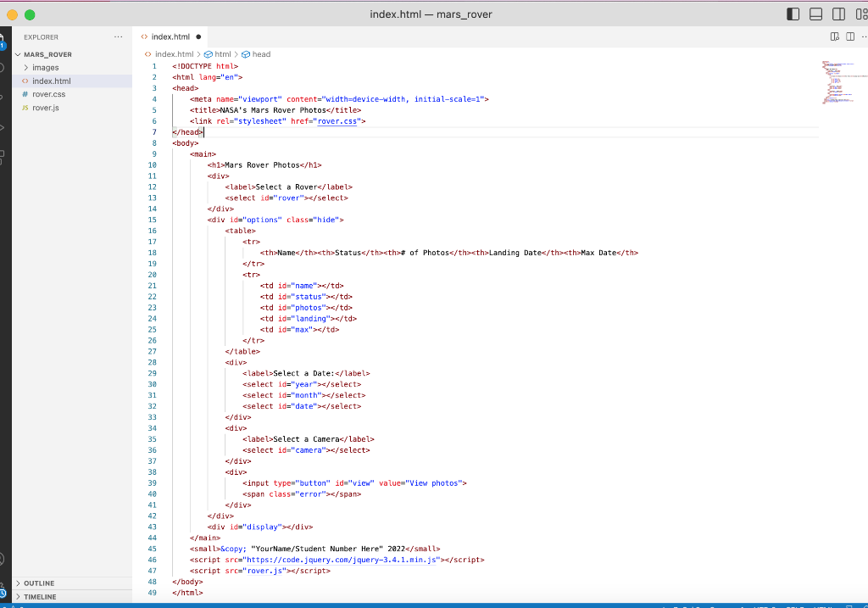Viewport: 868px width, 608px height.
Task: Expand the images folder
Action: point(45,67)
